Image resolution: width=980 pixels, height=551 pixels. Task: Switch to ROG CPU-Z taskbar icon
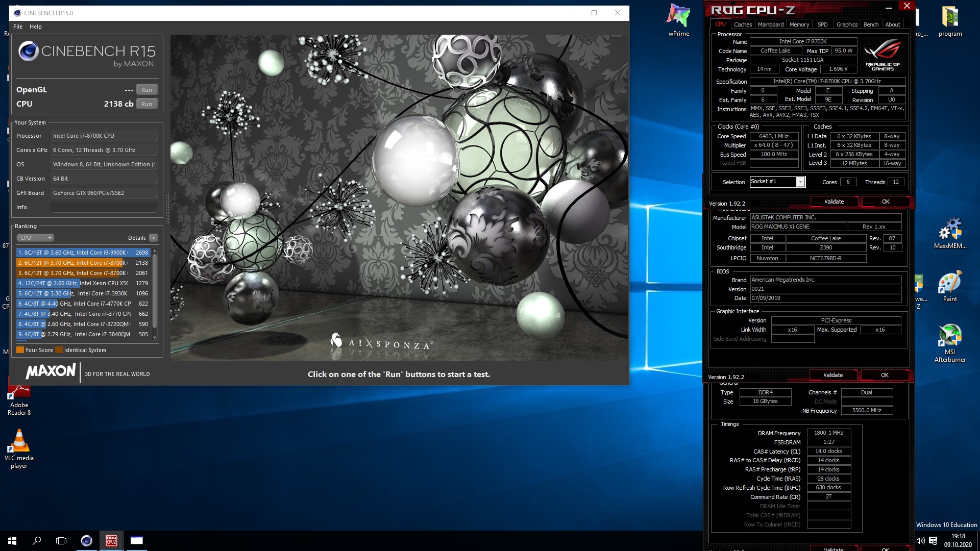click(111, 541)
